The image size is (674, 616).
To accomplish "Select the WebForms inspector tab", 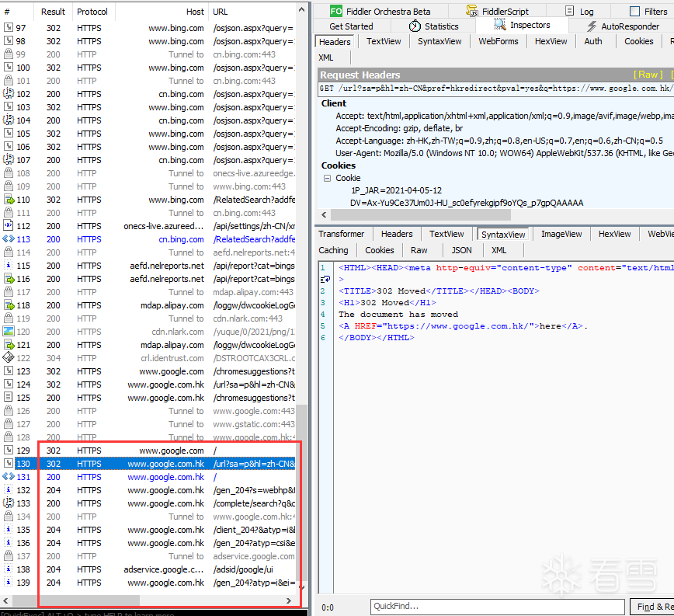I will click(499, 42).
